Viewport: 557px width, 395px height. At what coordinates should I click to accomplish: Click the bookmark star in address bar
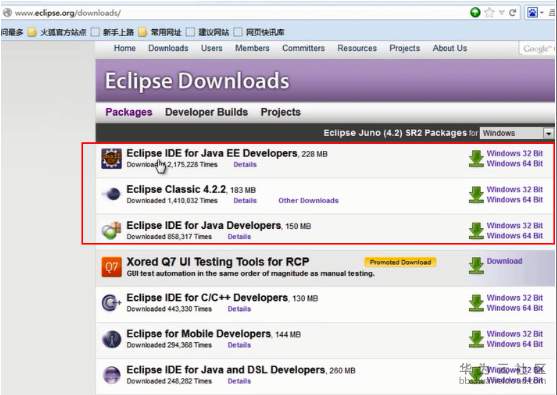tap(489, 12)
